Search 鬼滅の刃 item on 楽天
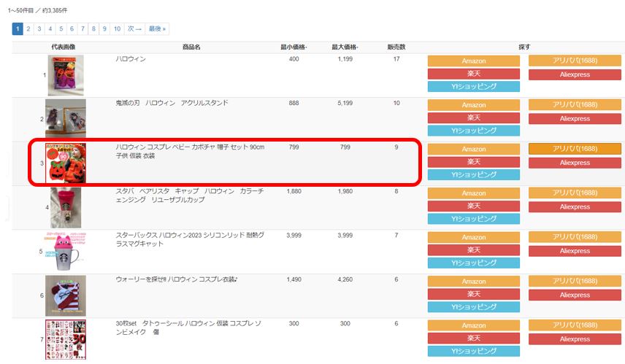The image size is (625, 364). [473, 117]
